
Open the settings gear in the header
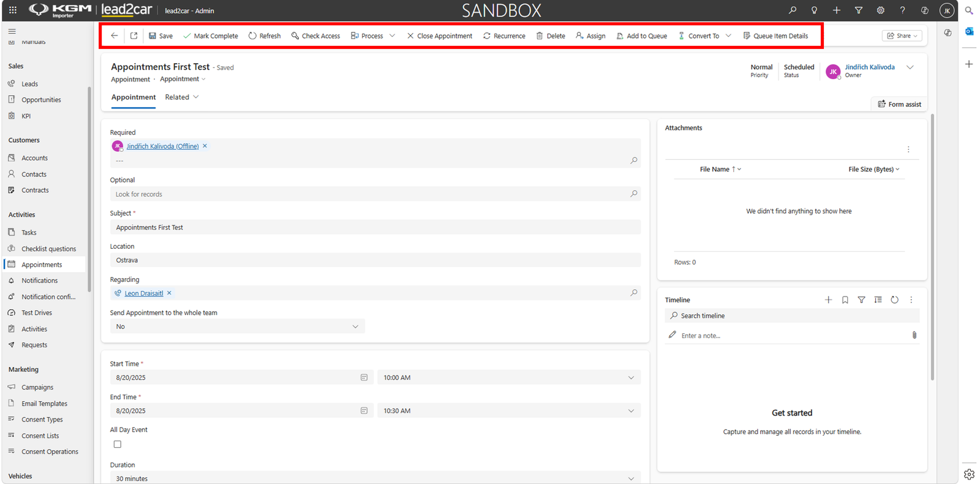click(880, 10)
